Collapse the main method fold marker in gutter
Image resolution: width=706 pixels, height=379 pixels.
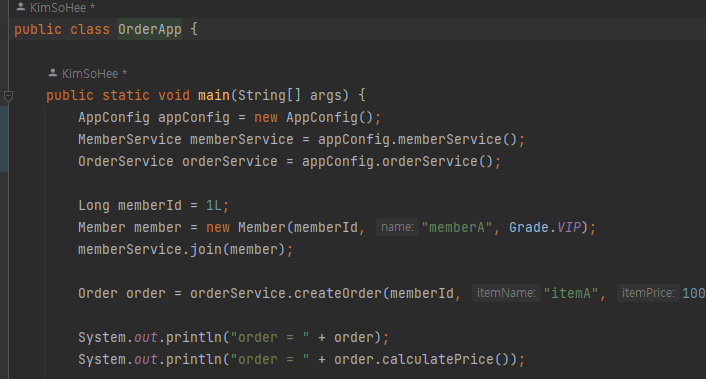point(8,95)
